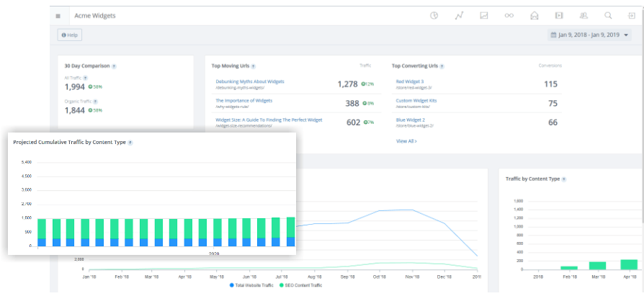This screenshot has height=296, width=644.
Task: Click the /store/custom-kits/ url text
Action: coord(412,107)
